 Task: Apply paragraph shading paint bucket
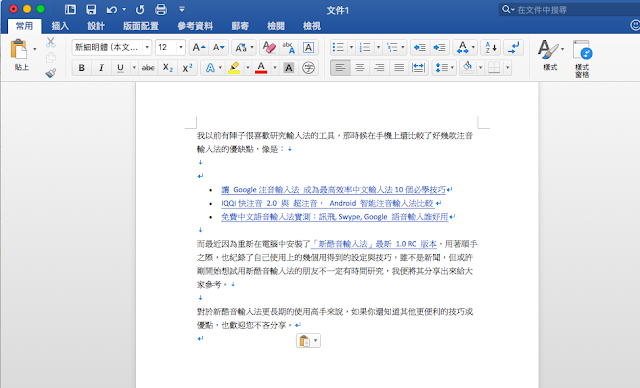tap(468, 68)
